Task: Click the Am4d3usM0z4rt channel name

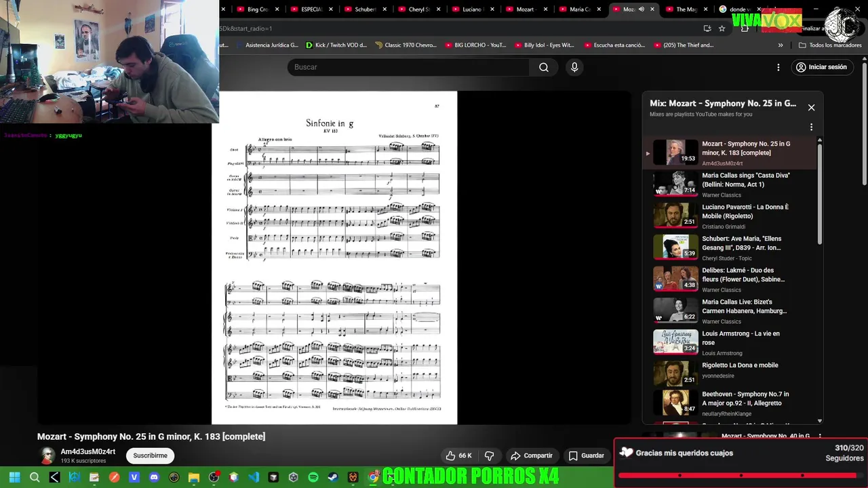Action: pyautogui.click(x=88, y=451)
